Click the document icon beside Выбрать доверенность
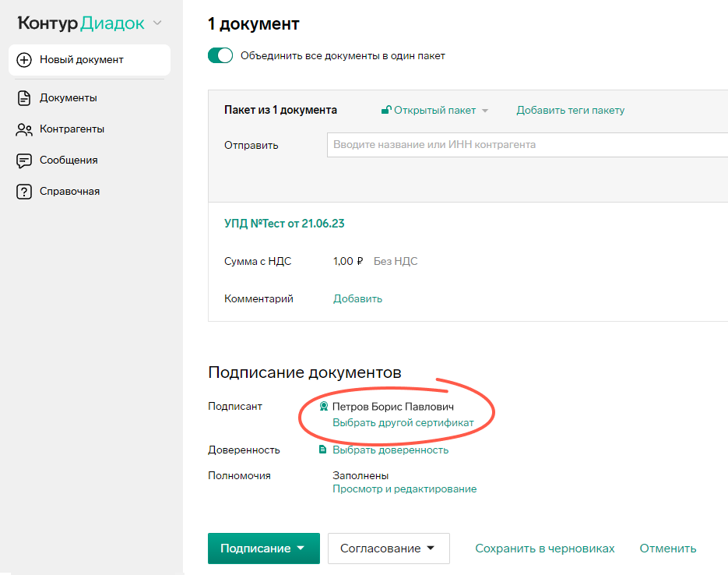The height and width of the screenshot is (575, 728). tap(322, 449)
